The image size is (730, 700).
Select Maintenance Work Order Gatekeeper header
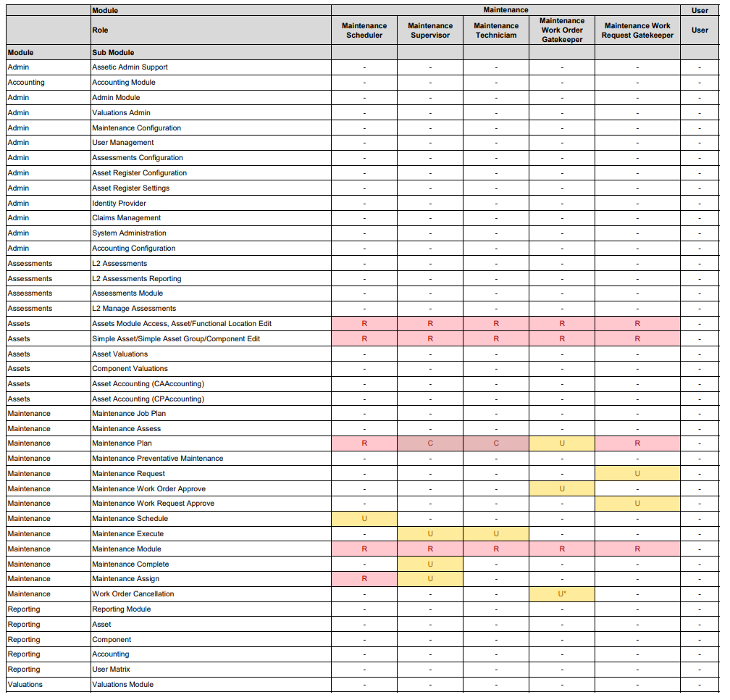click(562, 30)
